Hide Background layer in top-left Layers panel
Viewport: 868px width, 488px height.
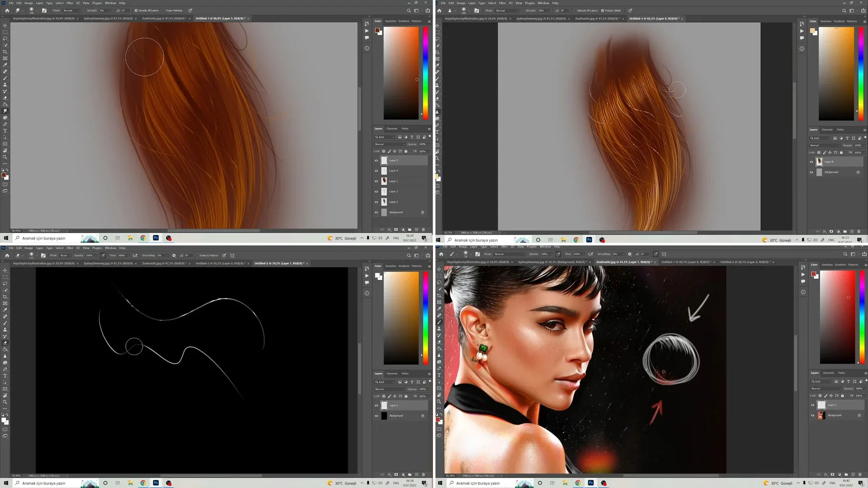coord(377,212)
